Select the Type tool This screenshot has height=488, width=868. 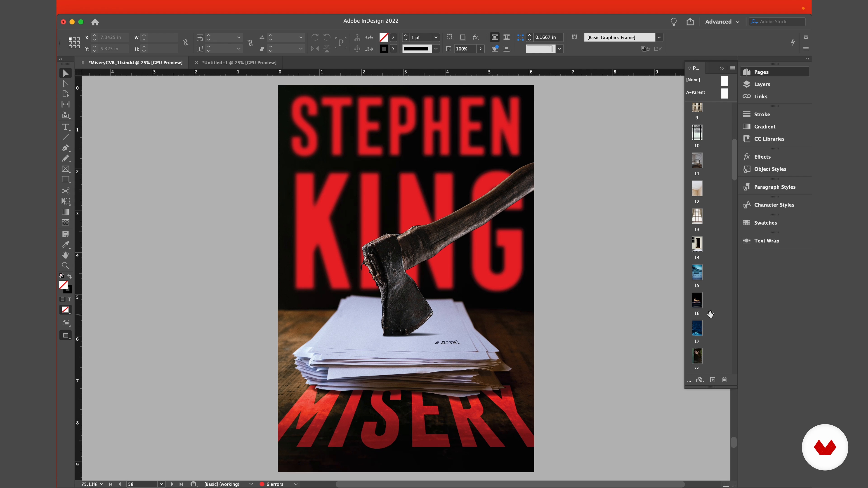(x=66, y=127)
